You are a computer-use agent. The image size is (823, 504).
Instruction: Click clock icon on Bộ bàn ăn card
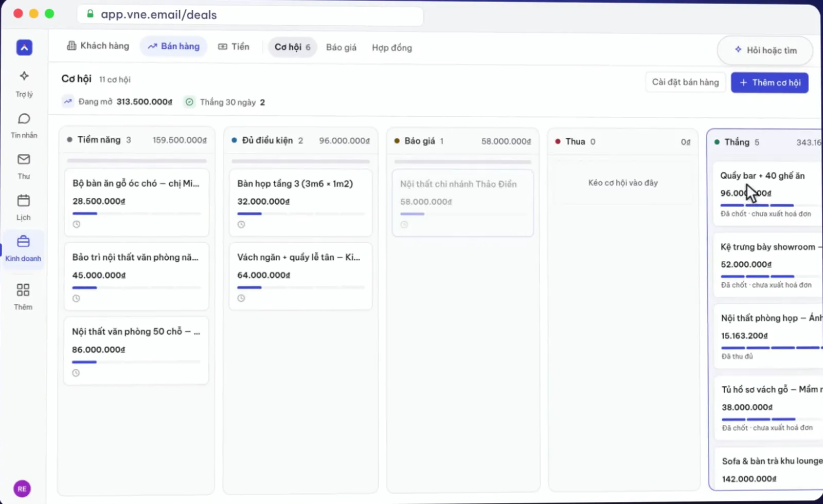(x=77, y=224)
